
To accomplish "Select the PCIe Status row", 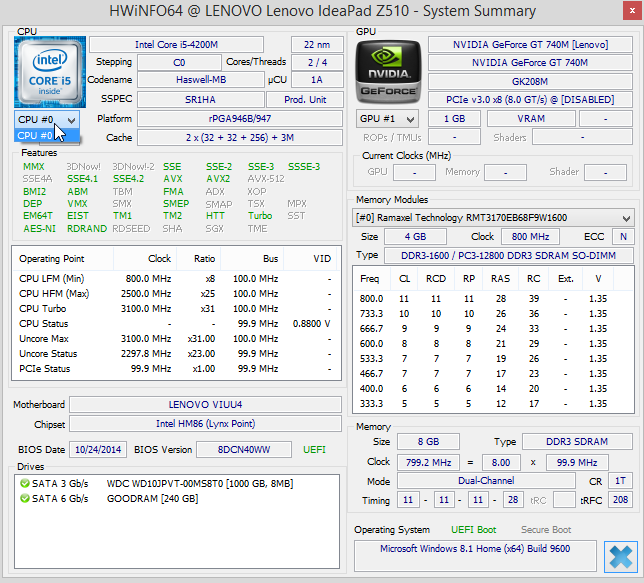I will pos(175,369).
